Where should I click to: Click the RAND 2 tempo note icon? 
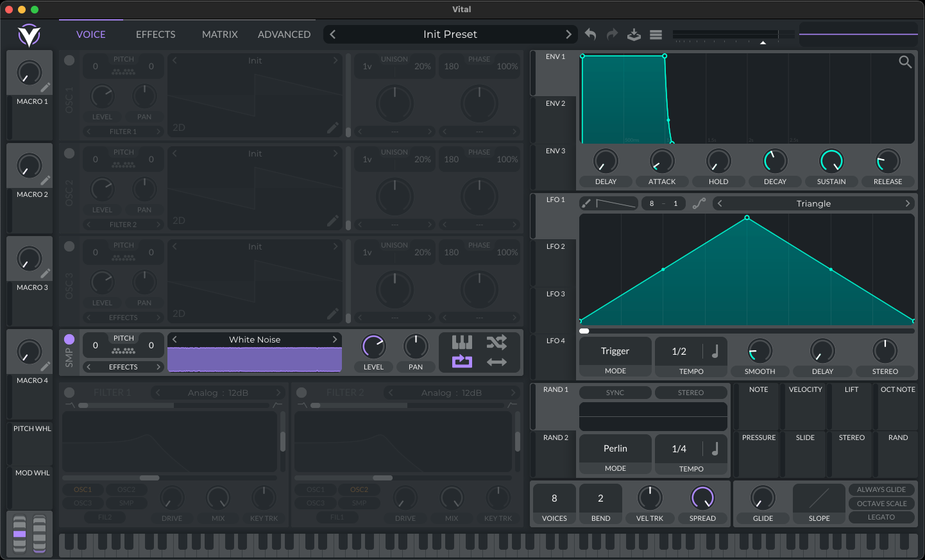coord(715,448)
